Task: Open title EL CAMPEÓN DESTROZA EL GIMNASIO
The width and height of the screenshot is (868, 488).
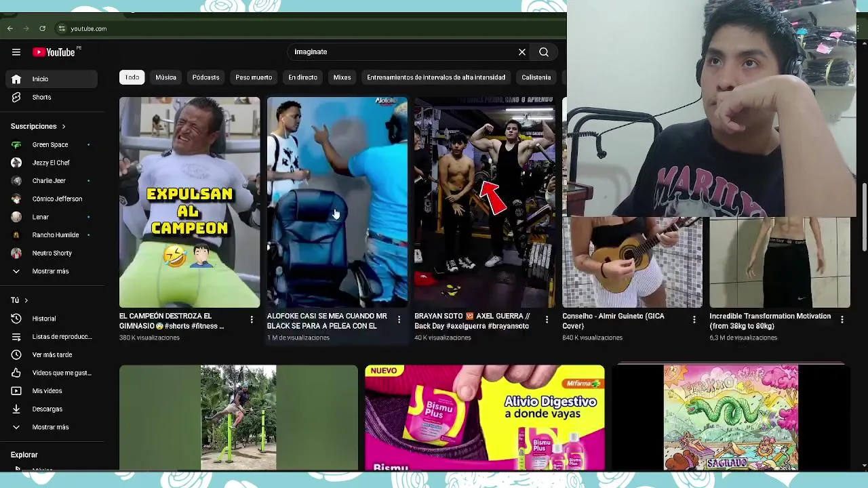Action: (x=172, y=321)
